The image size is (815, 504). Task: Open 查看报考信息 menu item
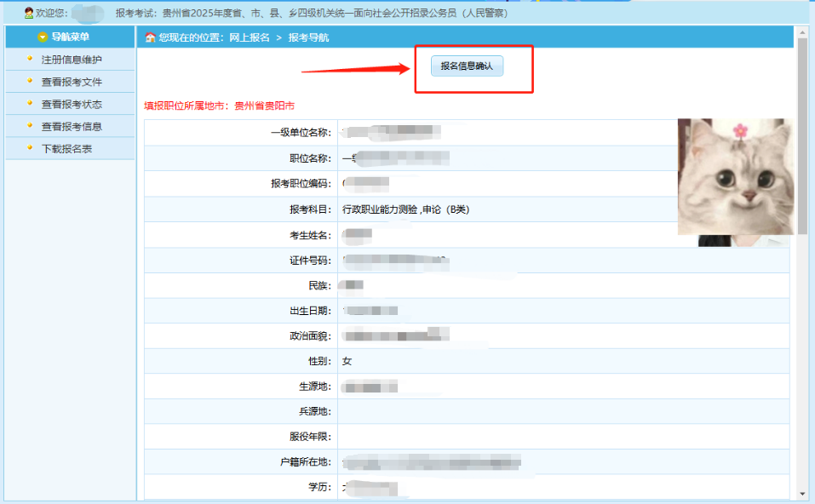point(72,127)
